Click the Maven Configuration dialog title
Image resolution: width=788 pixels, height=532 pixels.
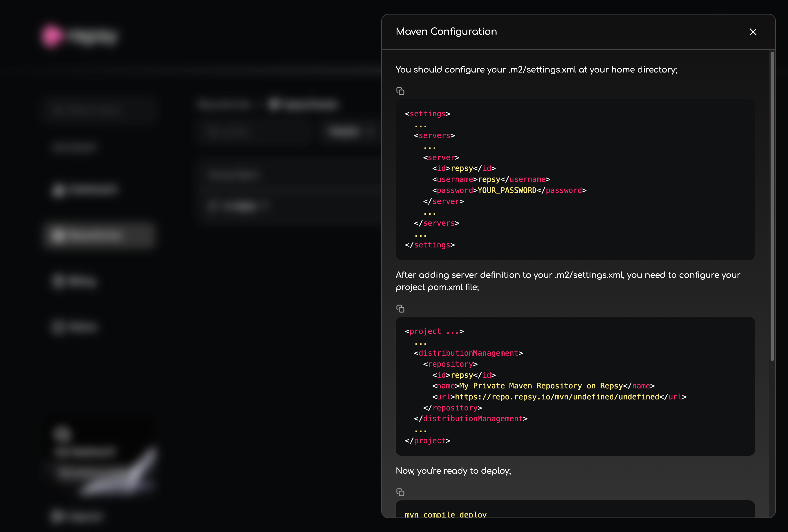(446, 32)
